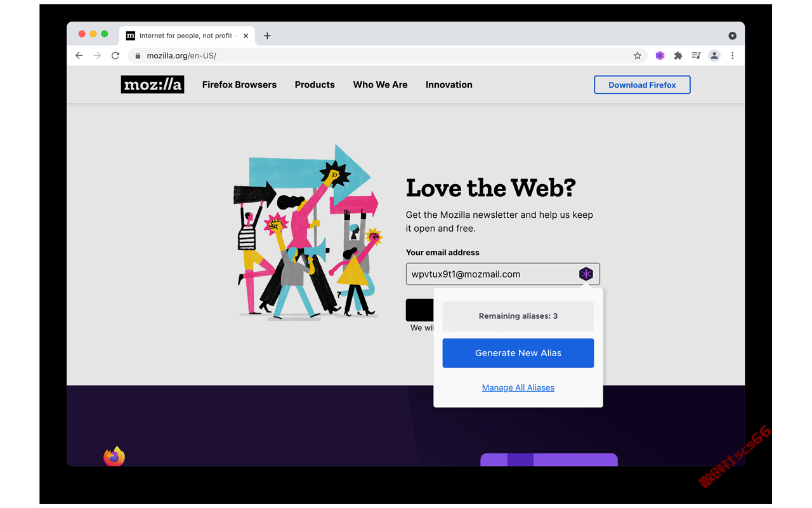
Task: Open the Chrome profile avatar
Action: click(714, 56)
